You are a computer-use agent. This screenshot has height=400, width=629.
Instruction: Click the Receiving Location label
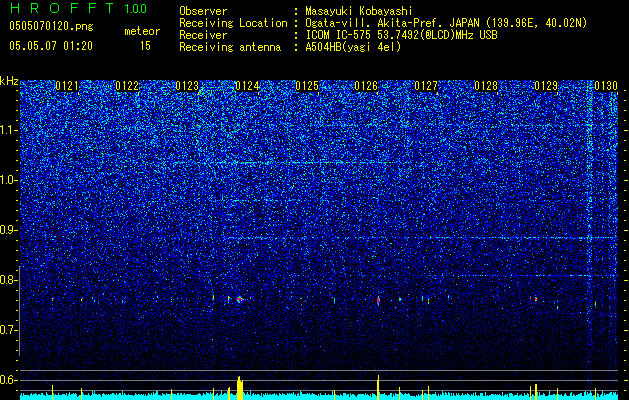point(233,23)
